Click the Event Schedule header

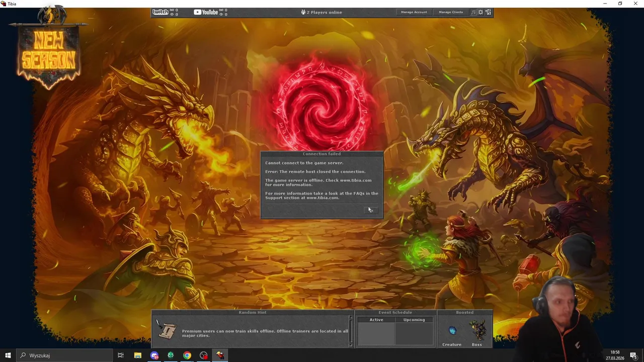coord(395,312)
